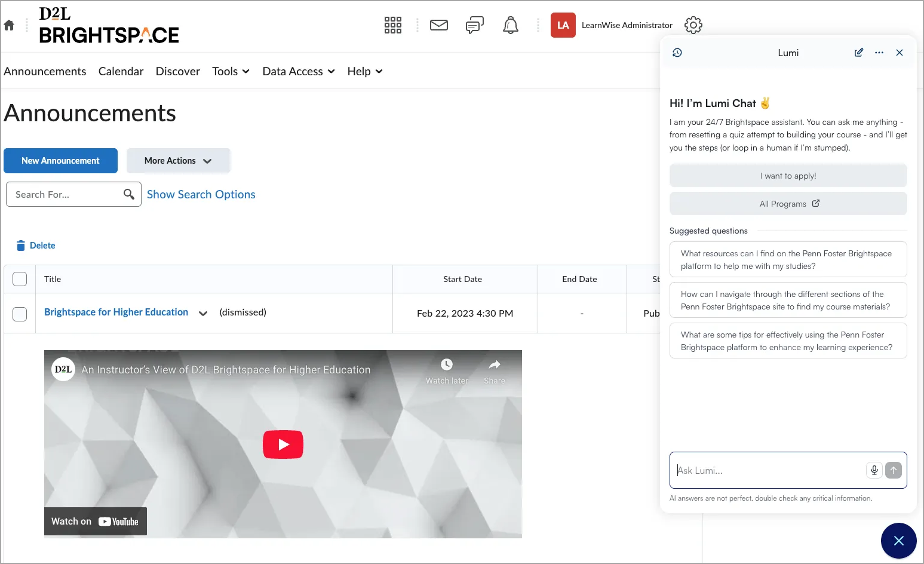Viewport: 924px width, 564px height.
Task: Click Show Search Options link
Action: pyautogui.click(x=201, y=194)
